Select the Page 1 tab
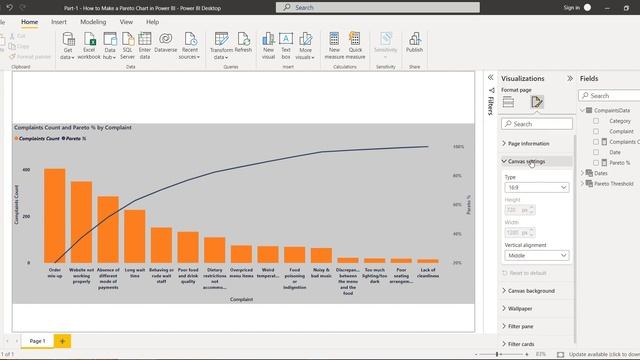Viewport: 640px width, 360px height. point(37,341)
